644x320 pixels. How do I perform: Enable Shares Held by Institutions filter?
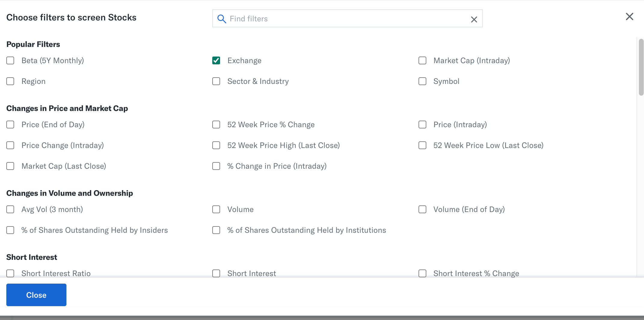tap(216, 230)
